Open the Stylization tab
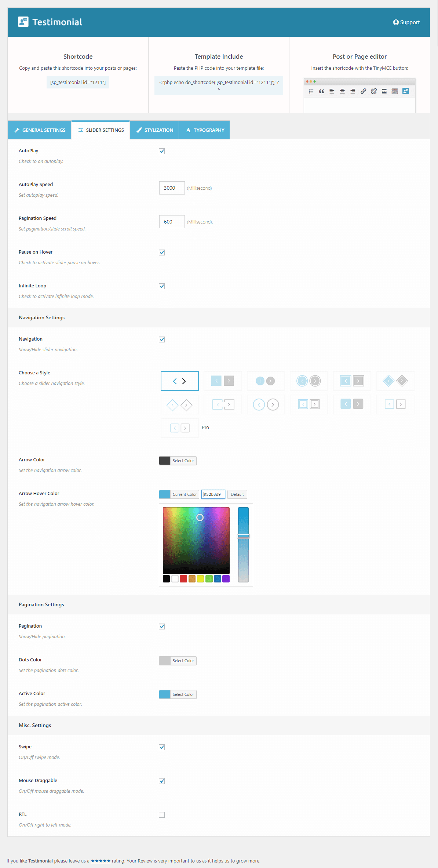Viewport: 438px width, 868px height. [x=154, y=130]
